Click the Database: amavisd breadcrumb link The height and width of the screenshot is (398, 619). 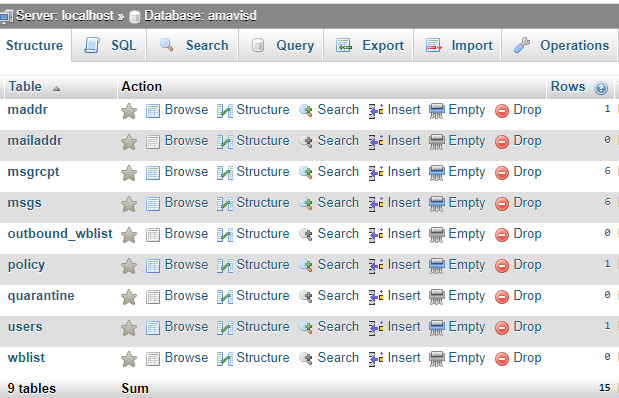pos(200,16)
